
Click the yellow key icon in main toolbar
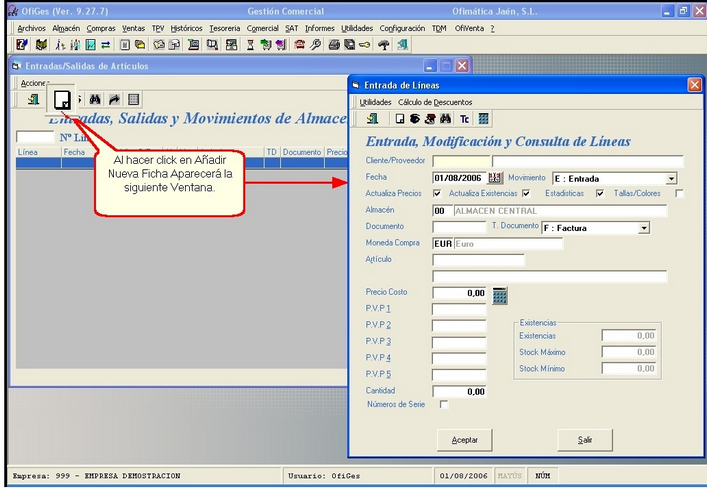[x=365, y=45]
